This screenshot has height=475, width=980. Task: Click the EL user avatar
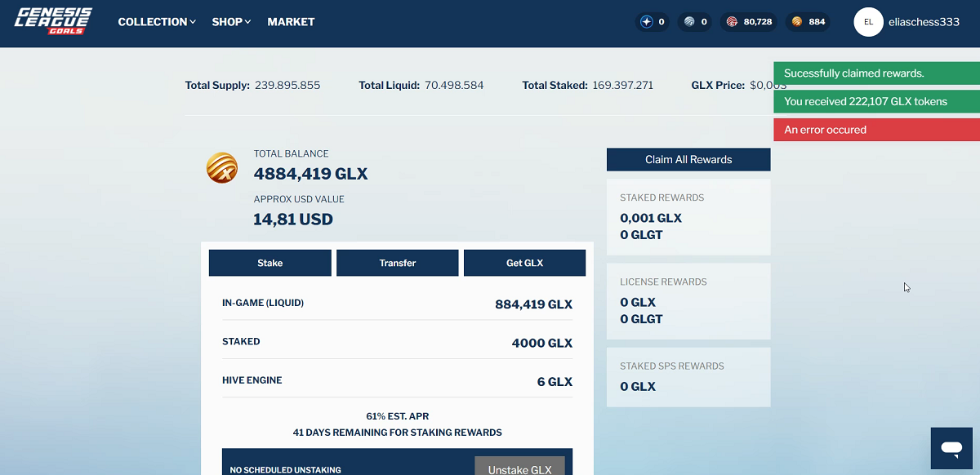[x=869, y=22]
